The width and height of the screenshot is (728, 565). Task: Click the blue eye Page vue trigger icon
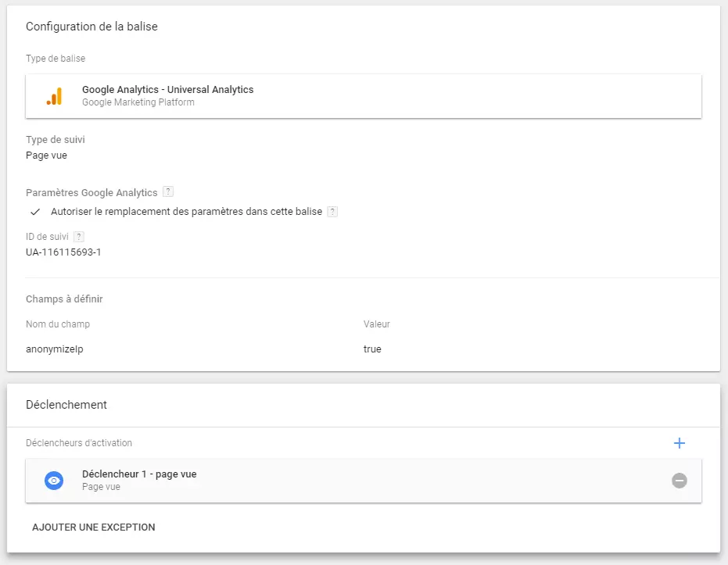(54, 481)
